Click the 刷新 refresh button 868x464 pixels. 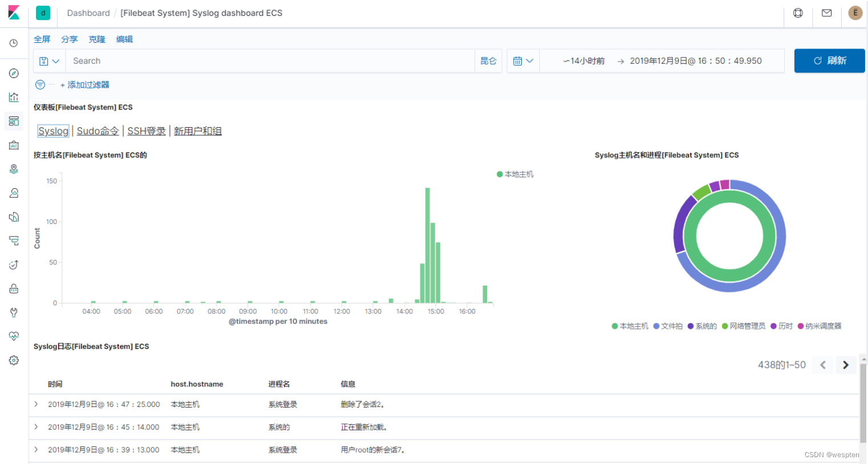click(x=829, y=61)
